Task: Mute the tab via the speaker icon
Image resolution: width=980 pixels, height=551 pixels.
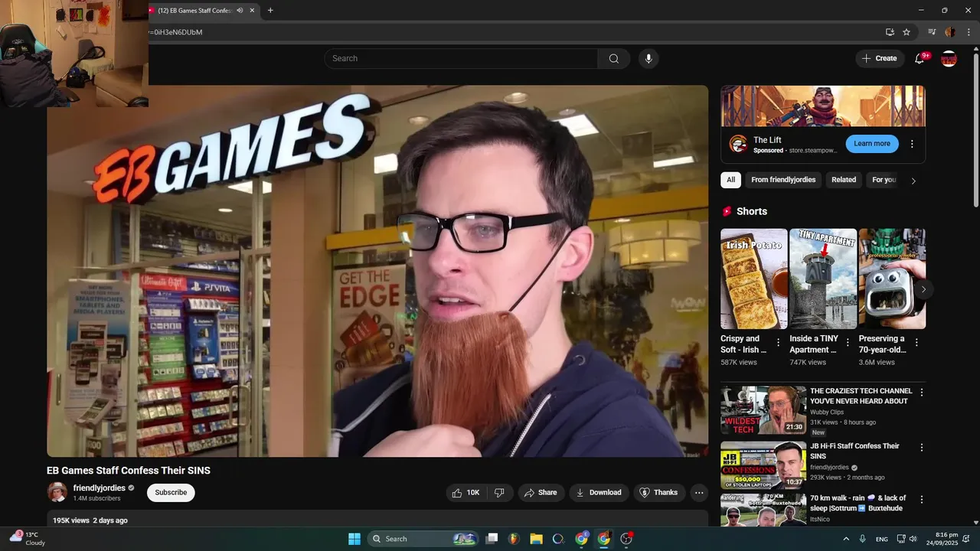Action: (240, 11)
